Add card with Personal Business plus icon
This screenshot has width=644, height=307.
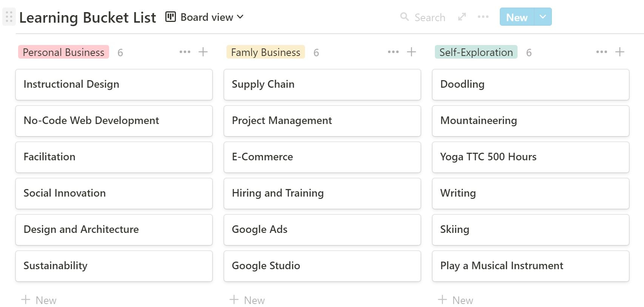(x=203, y=52)
